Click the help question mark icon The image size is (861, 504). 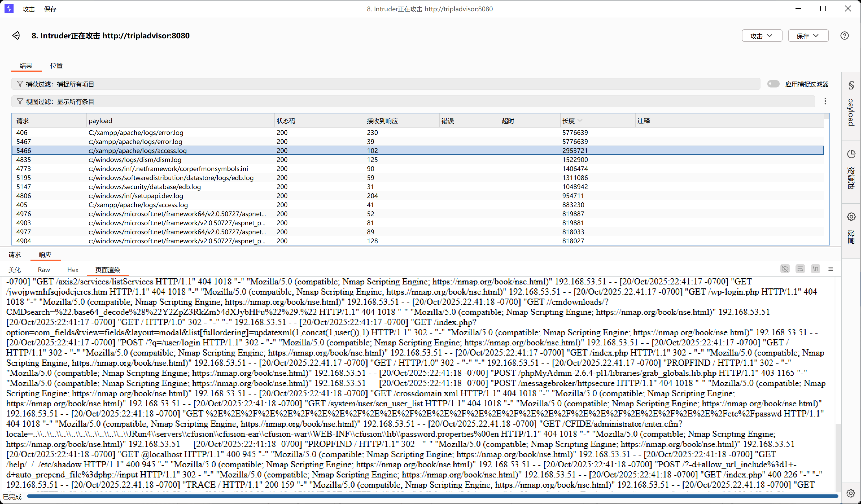pos(845,35)
